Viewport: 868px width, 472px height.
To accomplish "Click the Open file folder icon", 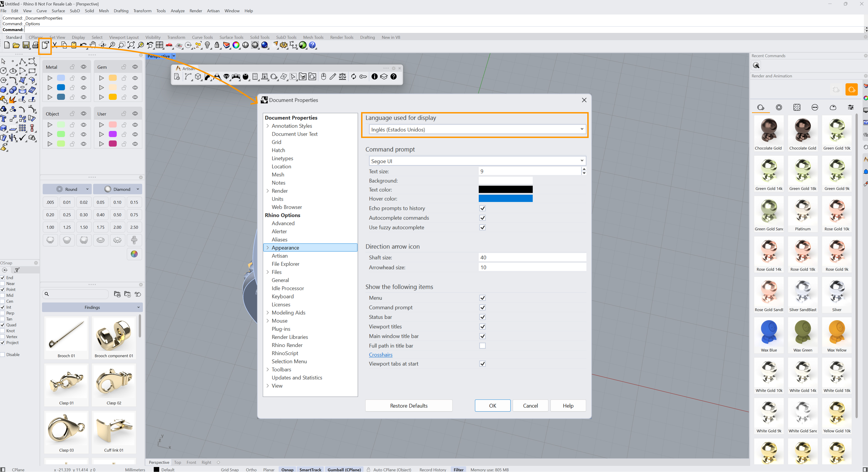I will [16, 45].
